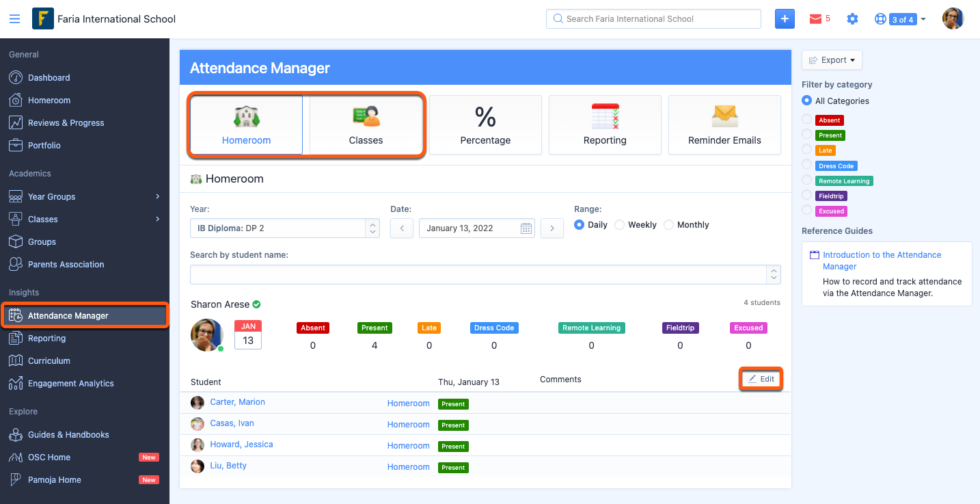Open the Export dropdown

832,60
